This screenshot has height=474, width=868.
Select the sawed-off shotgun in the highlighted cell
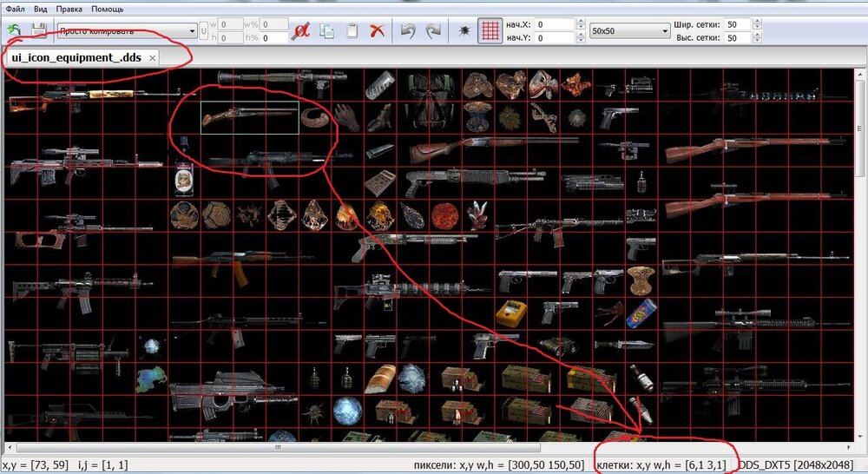click(250, 117)
